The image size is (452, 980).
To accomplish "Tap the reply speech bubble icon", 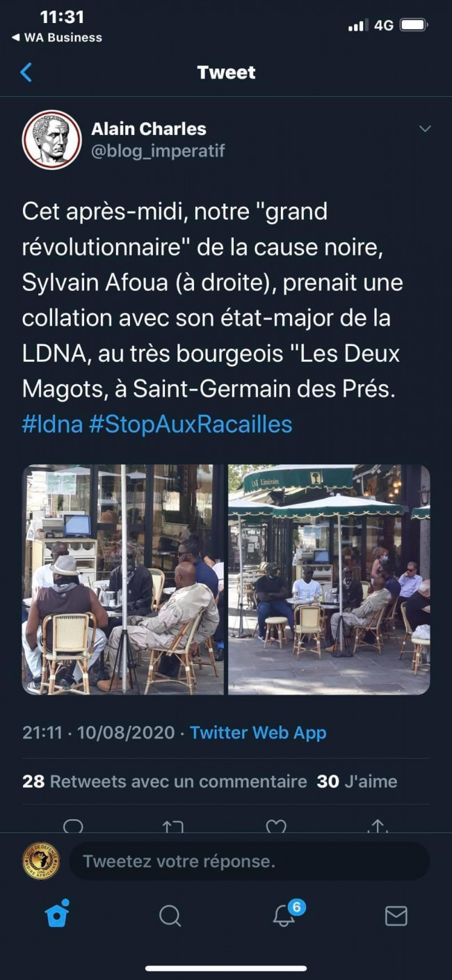I will click(x=73, y=826).
